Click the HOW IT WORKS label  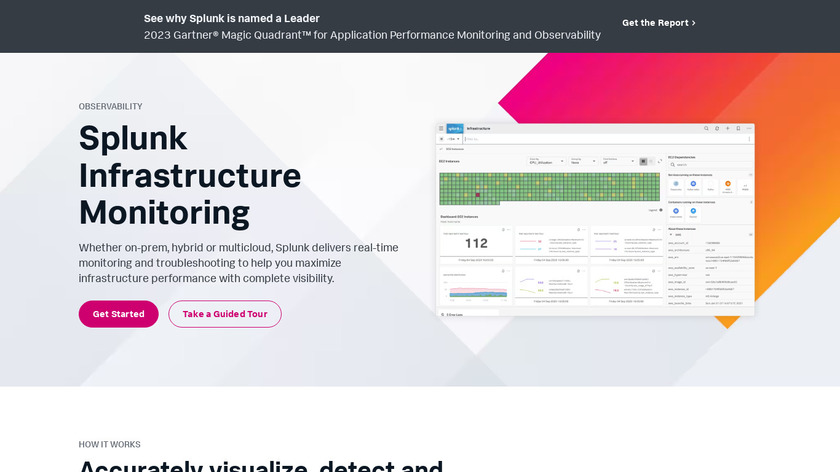click(x=109, y=445)
